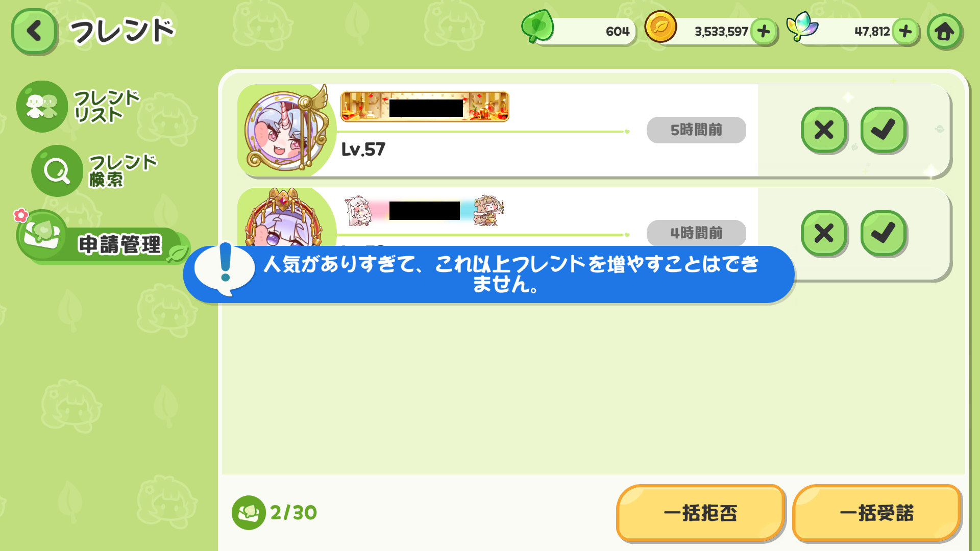Open フレンド検索 tab
Image resolution: width=980 pixels, height=551 pixels.
[94, 170]
